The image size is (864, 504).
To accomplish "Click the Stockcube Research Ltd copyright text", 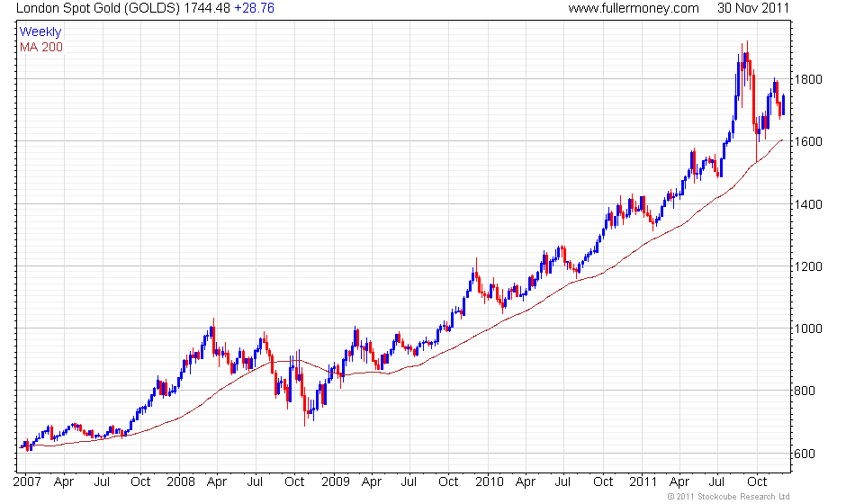I will (x=728, y=497).
